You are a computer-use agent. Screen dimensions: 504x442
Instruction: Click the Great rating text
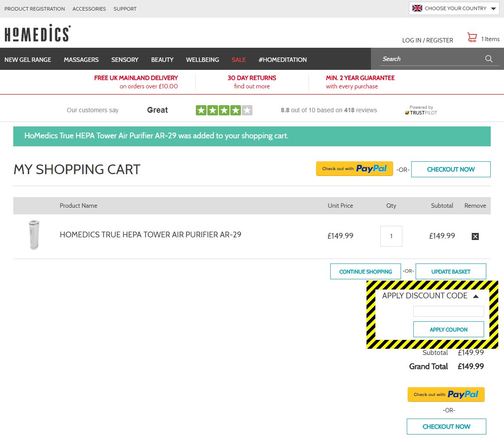pos(157,110)
